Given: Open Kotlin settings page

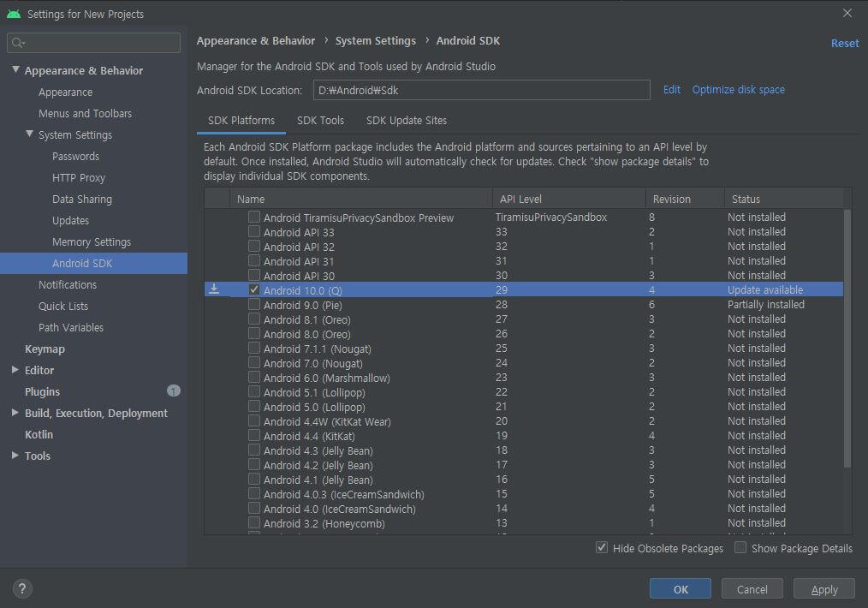Looking at the screenshot, I should tap(39, 435).
